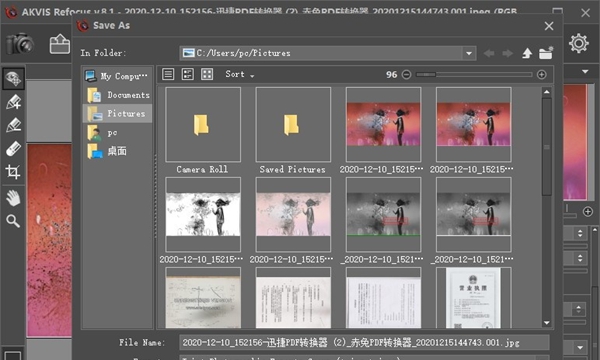Select the Camera Roll folder
Viewport: 600px width, 360px height.
tap(203, 124)
